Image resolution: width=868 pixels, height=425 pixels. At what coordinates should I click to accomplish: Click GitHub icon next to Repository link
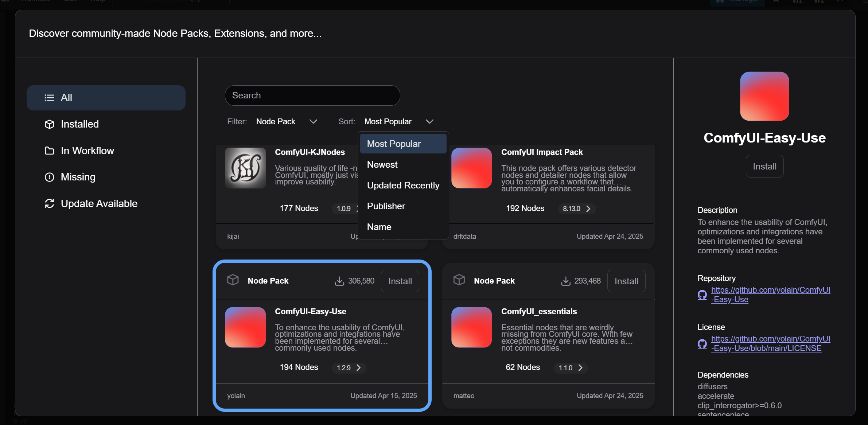702,295
